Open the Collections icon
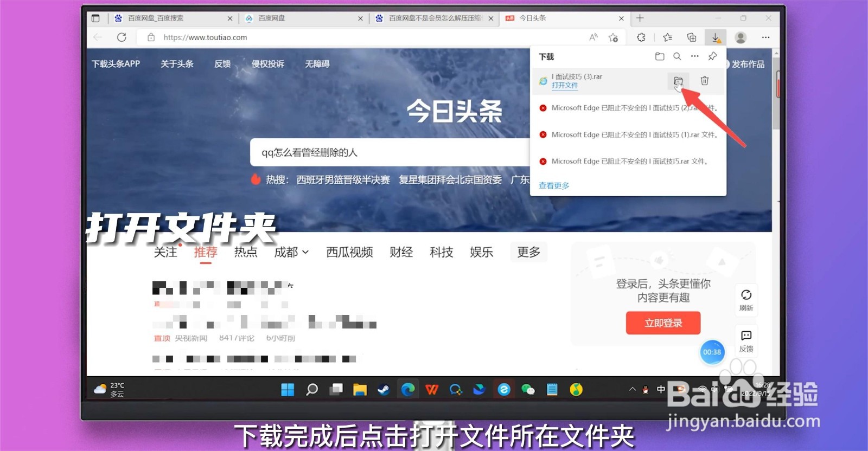 click(x=692, y=37)
